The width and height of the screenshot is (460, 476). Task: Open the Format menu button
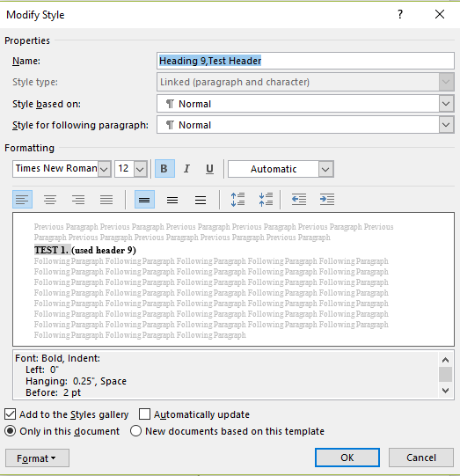click(x=37, y=458)
